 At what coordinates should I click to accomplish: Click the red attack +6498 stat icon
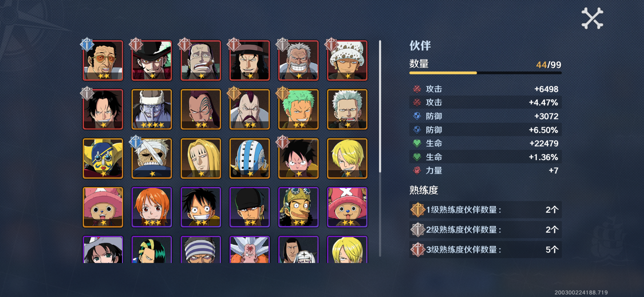pos(417,89)
